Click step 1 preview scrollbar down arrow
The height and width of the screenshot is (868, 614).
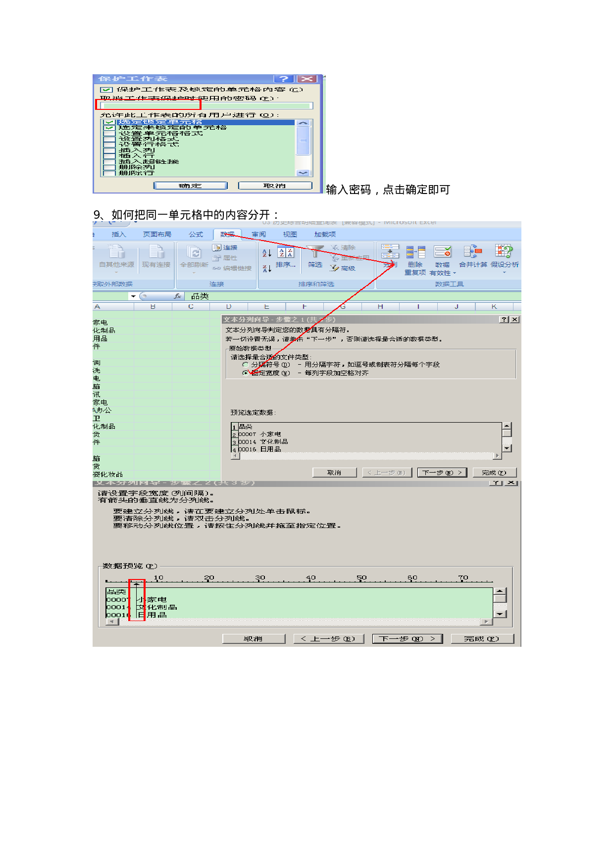(x=507, y=448)
